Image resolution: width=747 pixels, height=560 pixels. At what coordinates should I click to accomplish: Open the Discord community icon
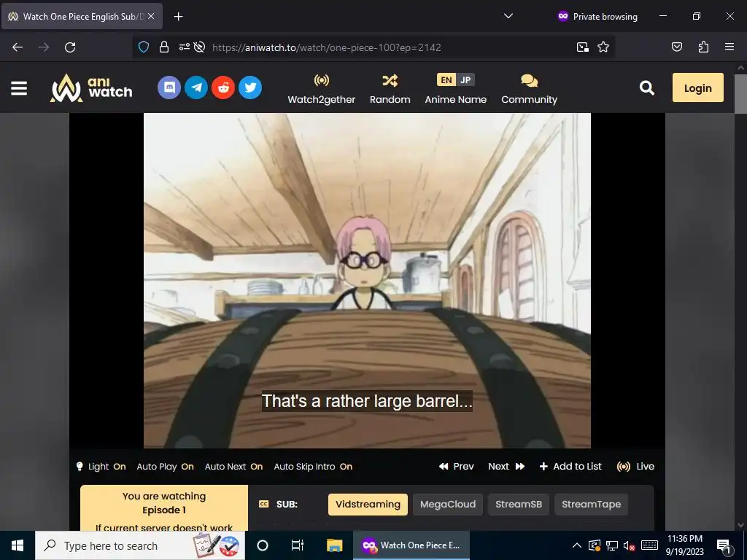[169, 87]
